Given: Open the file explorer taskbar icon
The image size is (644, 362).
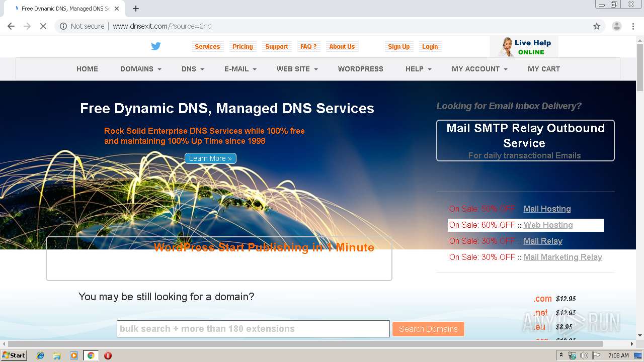Looking at the screenshot, I should [x=57, y=355].
